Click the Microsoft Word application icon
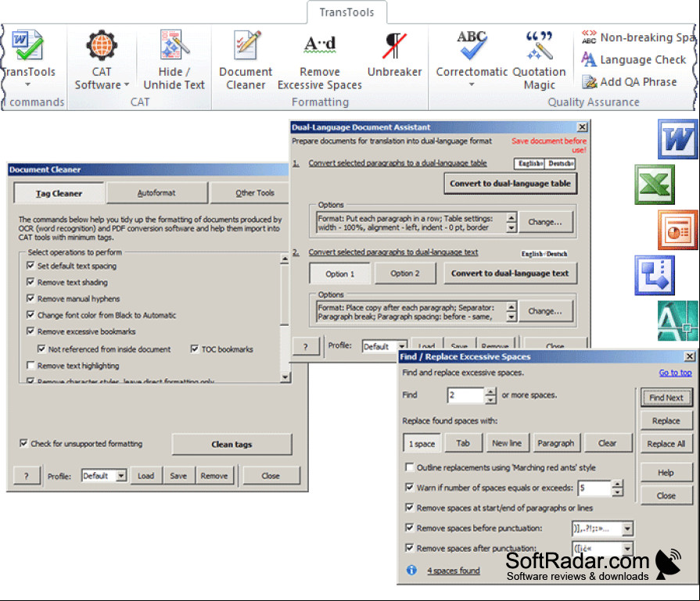The width and height of the screenshot is (700, 601). [x=677, y=139]
